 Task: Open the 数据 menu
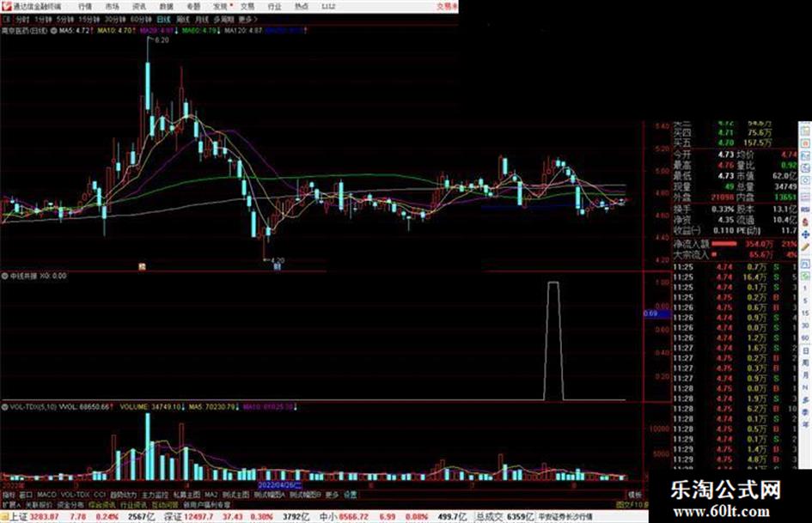click(x=166, y=6)
